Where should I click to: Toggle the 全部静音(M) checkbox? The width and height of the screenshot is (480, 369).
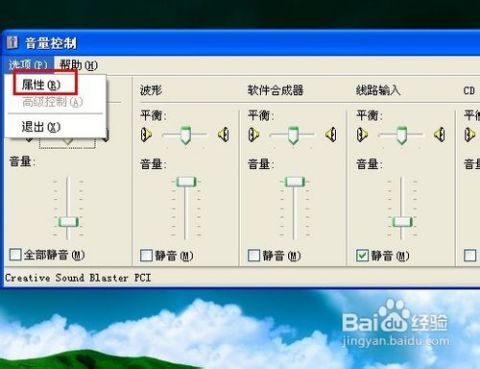tap(15, 255)
